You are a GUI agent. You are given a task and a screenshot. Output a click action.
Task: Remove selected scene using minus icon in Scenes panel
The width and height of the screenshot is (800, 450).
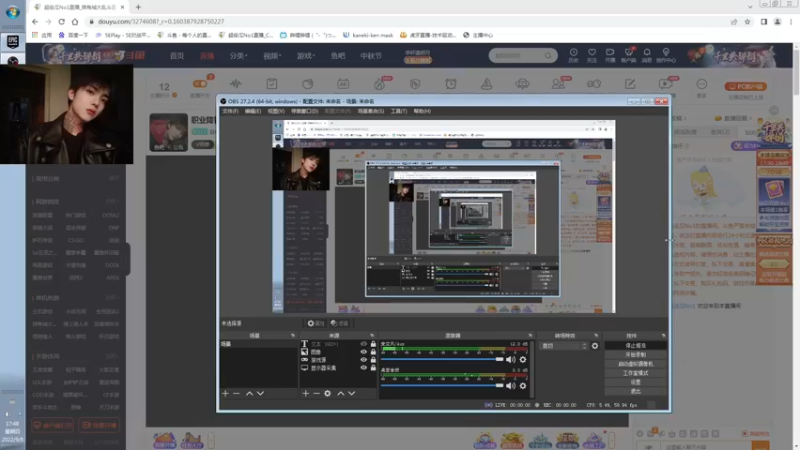pos(236,393)
